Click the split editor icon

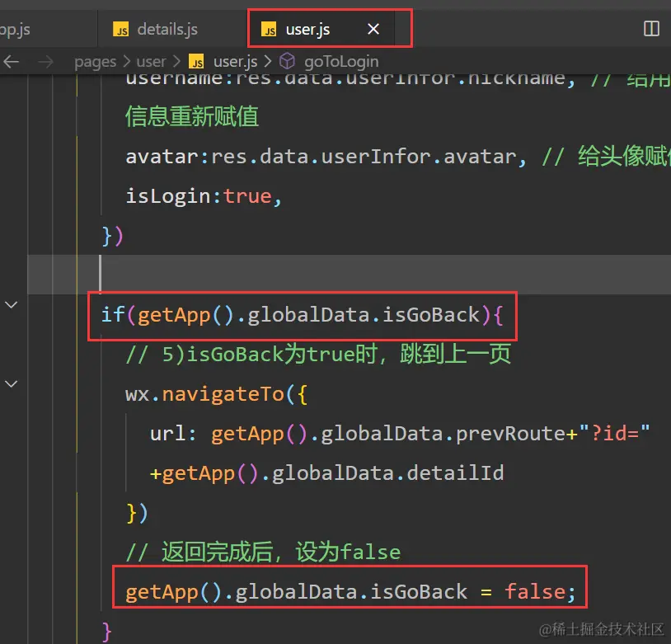point(650,29)
